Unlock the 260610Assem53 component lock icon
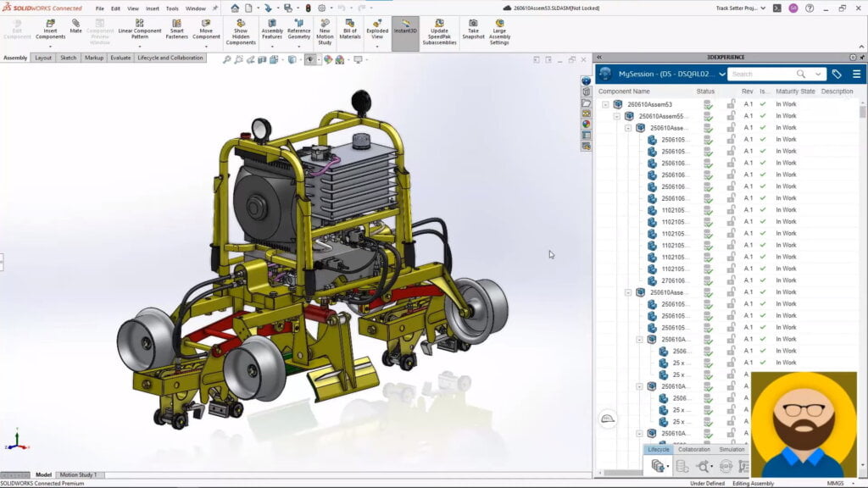Screen dimensions: 868x488 click(x=732, y=103)
